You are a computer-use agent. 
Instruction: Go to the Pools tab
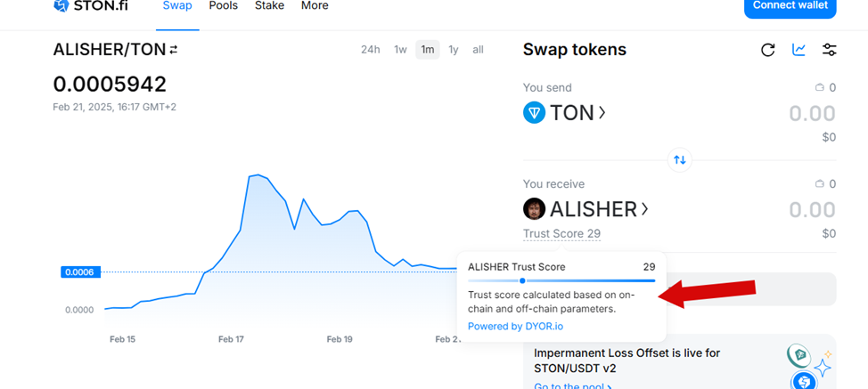[x=223, y=5]
